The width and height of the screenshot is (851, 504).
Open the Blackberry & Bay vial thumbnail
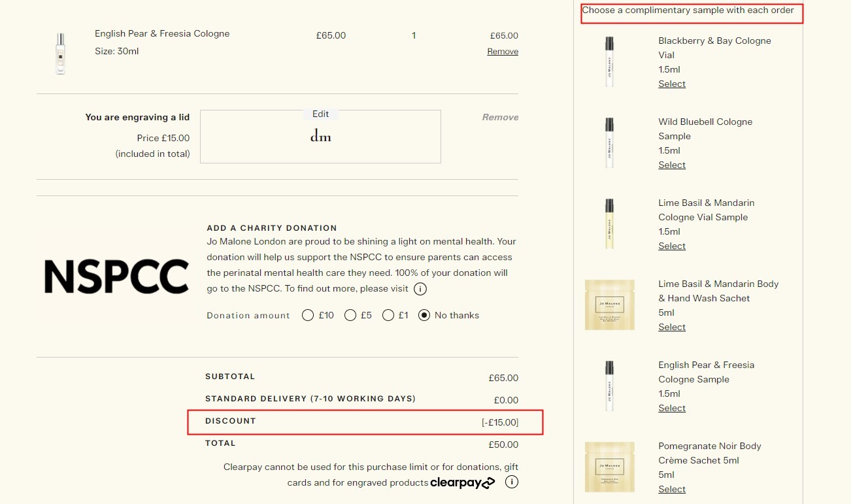(609, 62)
